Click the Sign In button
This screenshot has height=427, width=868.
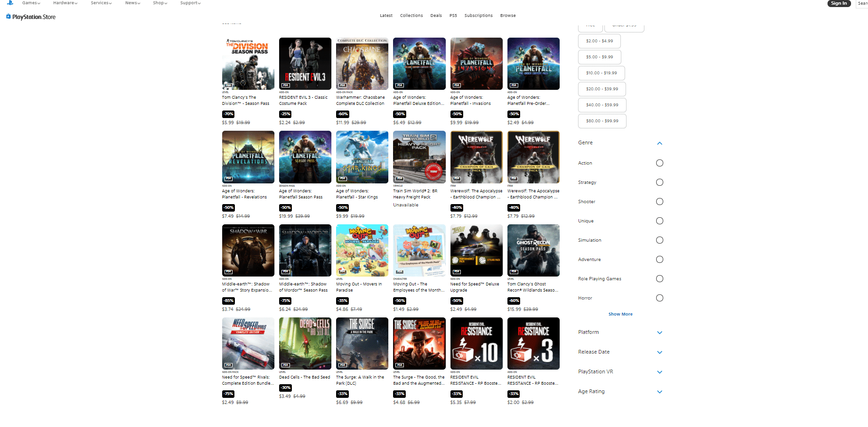tap(839, 3)
